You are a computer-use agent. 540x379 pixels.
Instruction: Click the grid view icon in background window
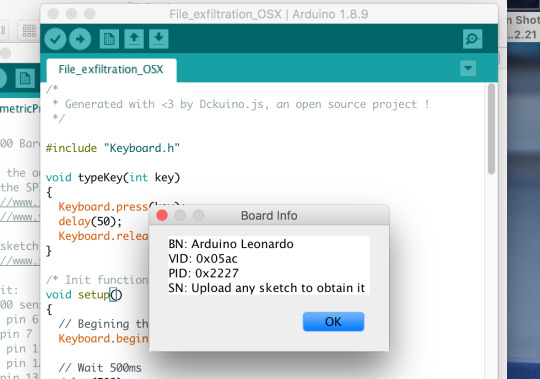click(29, 31)
